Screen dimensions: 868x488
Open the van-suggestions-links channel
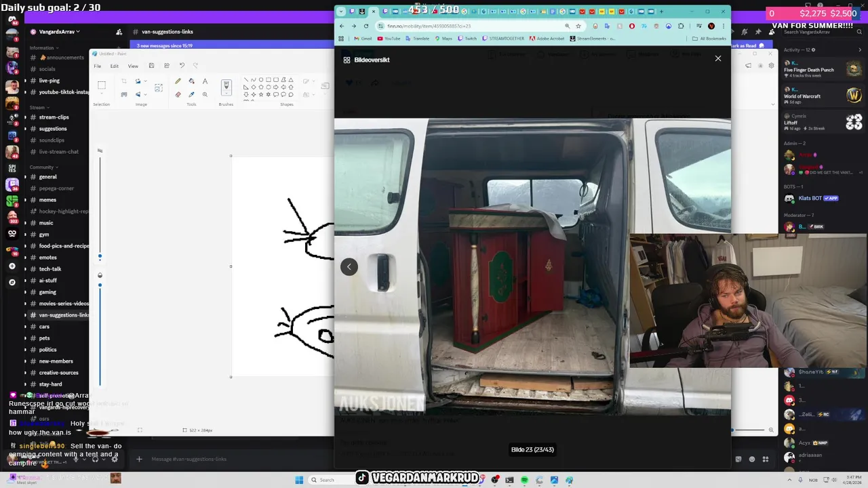[x=58, y=314]
